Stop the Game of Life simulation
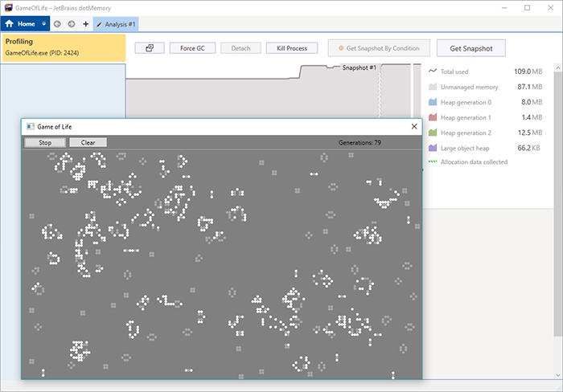Viewport: 563px width, 392px height. click(45, 143)
